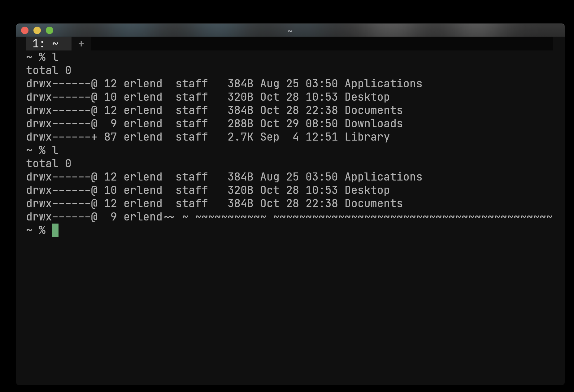Click 'Applications' in the second listing
574x392 pixels.
(383, 177)
